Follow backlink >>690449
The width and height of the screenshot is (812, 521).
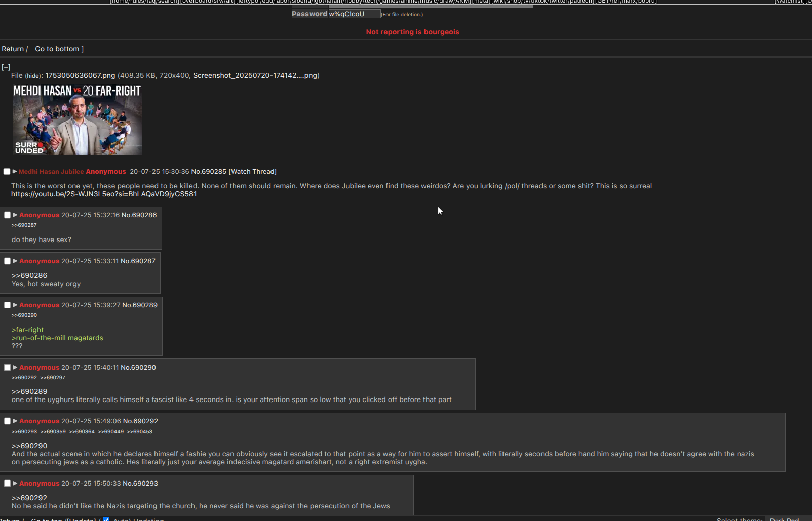[111, 431]
